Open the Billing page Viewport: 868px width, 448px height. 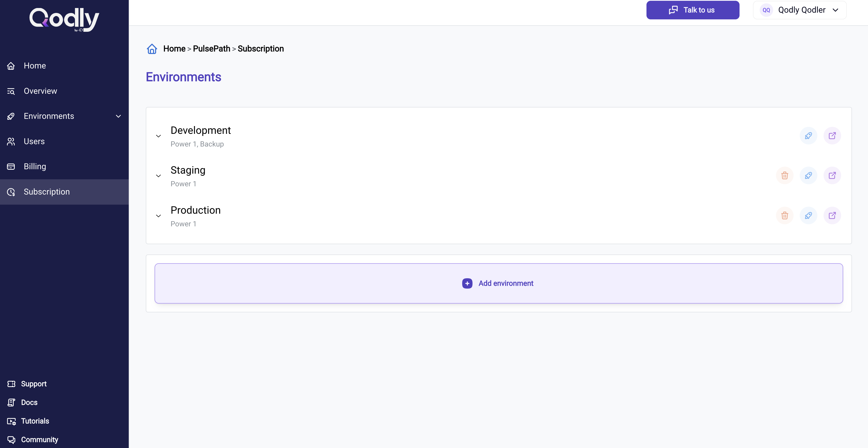point(64,167)
